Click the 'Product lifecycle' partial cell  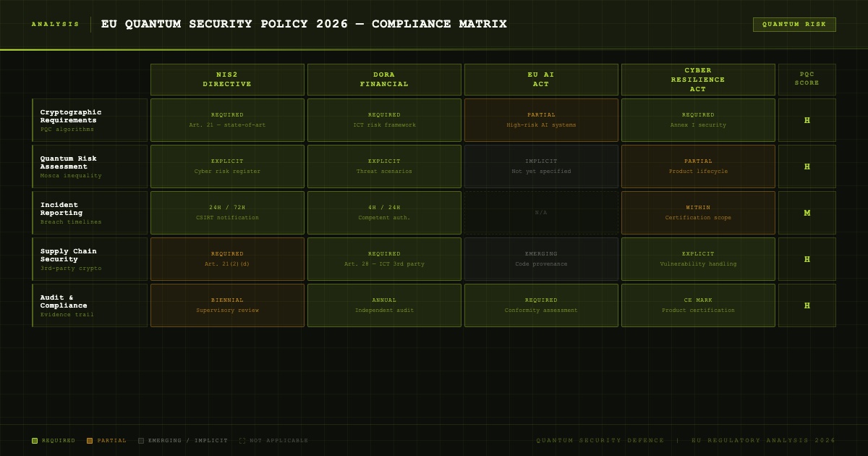click(698, 166)
